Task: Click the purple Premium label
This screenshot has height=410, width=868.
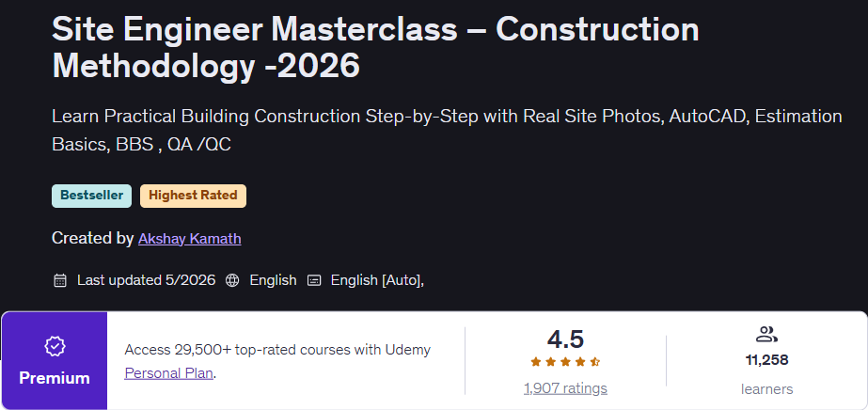Action: point(55,378)
